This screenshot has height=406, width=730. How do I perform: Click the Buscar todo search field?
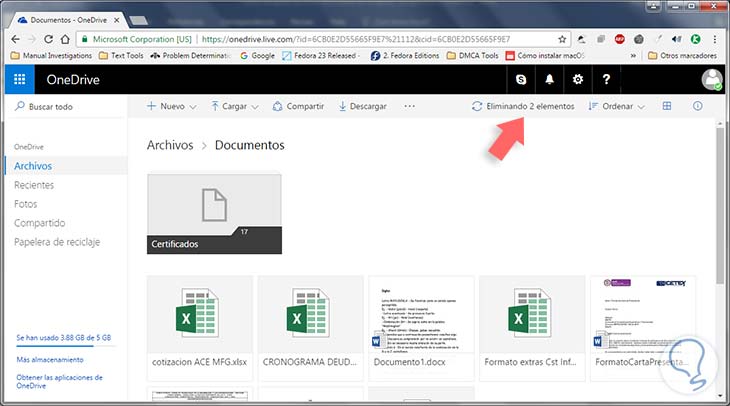tap(65, 107)
